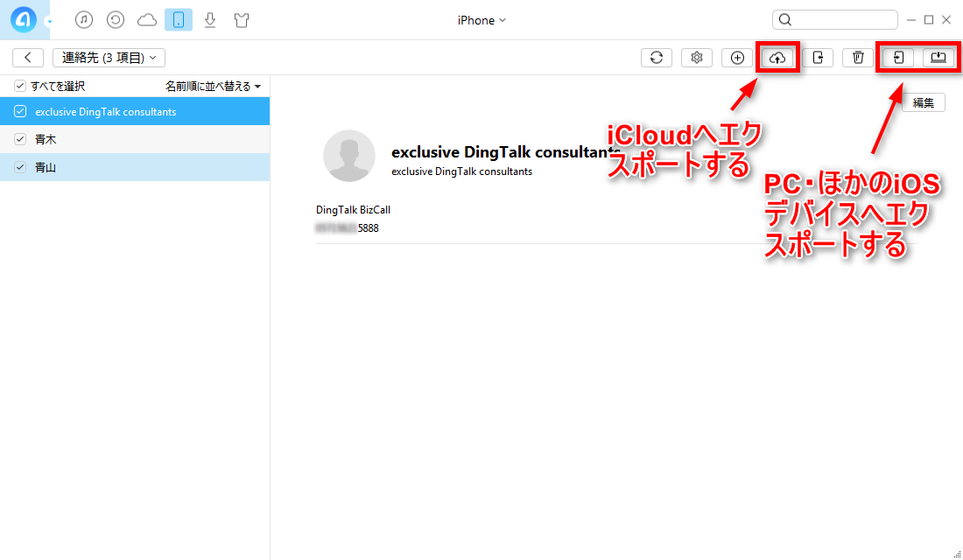Image resolution: width=963 pixels, height=560 pixels.
Task: Delete selected contacts with the trash icon
Action: click(x=858, y=57)
